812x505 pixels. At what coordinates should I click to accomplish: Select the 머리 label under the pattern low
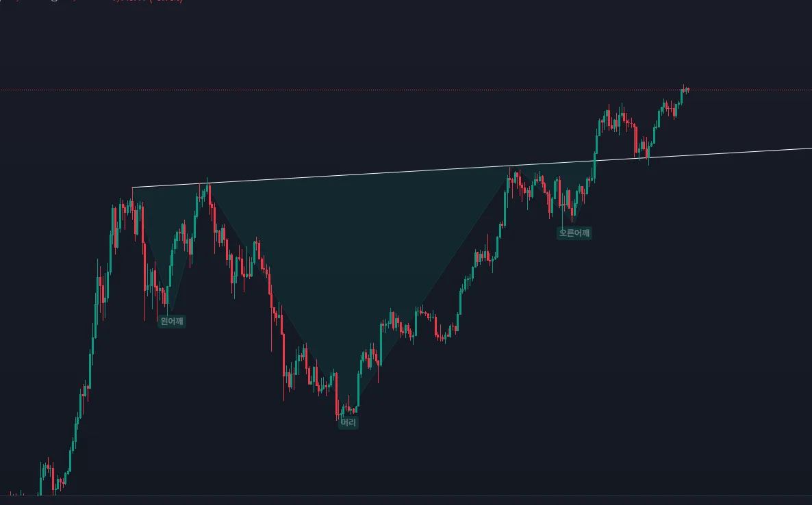pyautogui.click(x=348, y=423)
